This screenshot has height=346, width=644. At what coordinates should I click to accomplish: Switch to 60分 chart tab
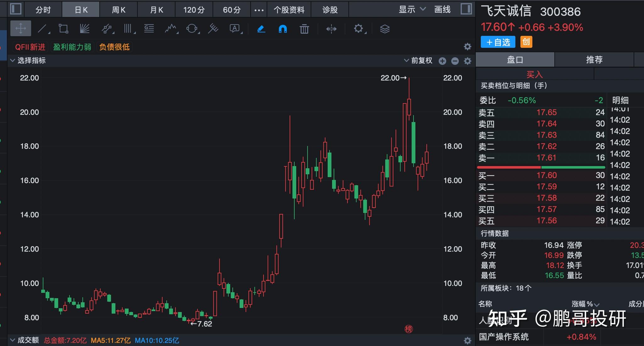(x=232, y=10)
